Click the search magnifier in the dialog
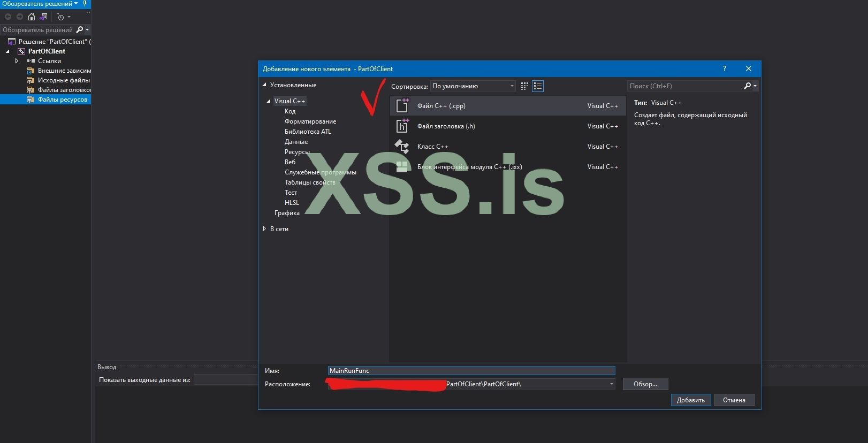Image resolution: width=868 pixels, height=443 pixels. pos(747,86)
